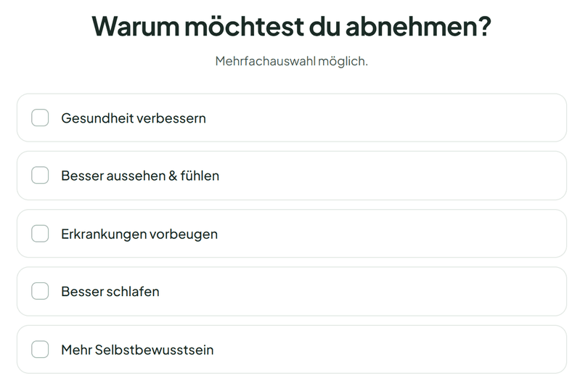
Task: Tick the checkbox beside Gesundheit verbessern
Action: [40, 118]
